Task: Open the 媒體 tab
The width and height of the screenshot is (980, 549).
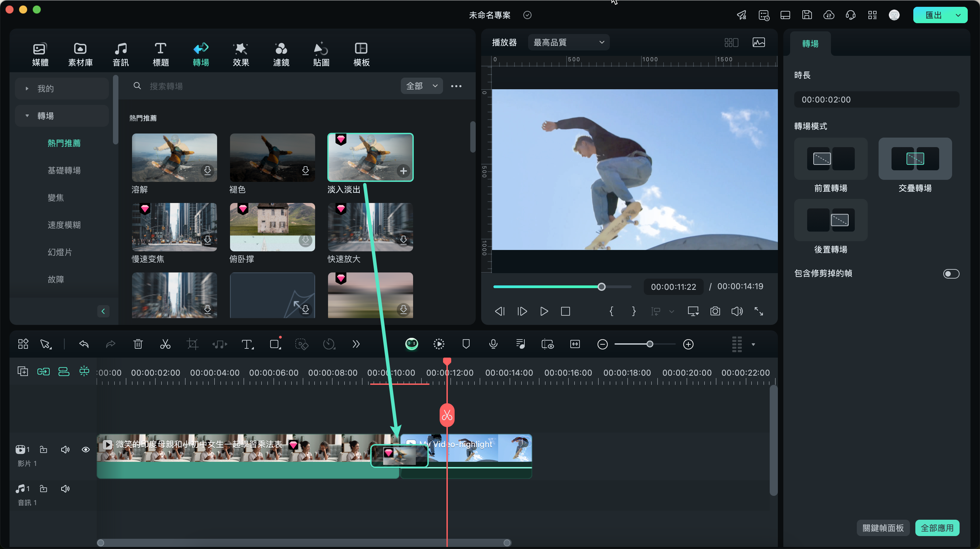Action: (x=40, y=54)
